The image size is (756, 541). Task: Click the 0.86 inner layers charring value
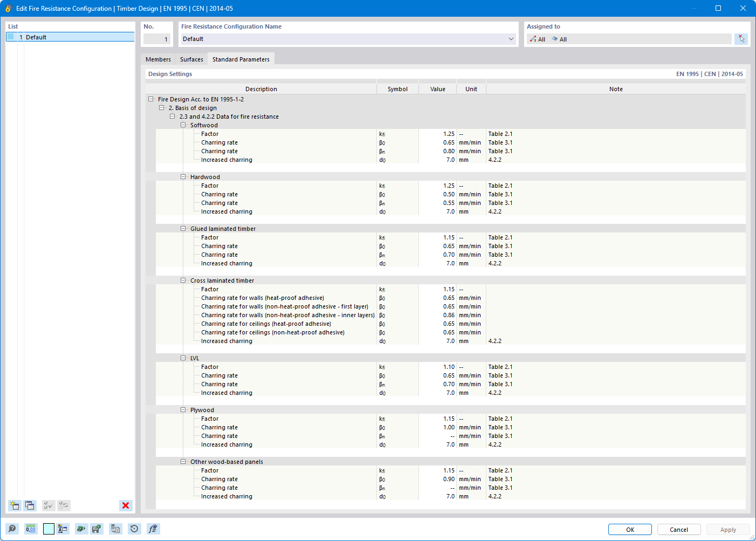point(437,315)
